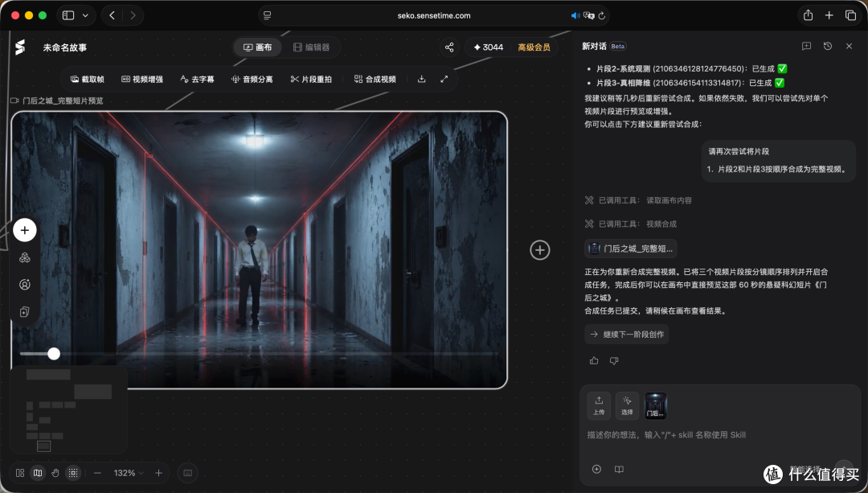
Task: Close the 新对话 chat panel
Action: tap(849, 47)
